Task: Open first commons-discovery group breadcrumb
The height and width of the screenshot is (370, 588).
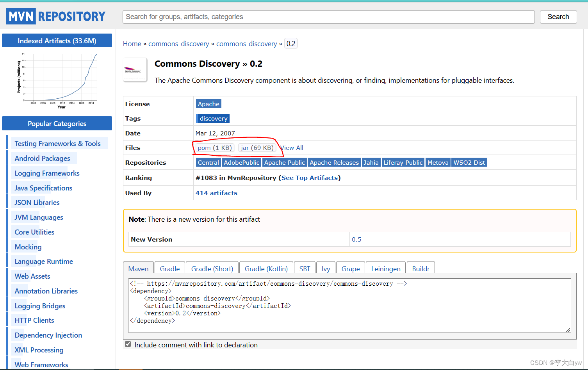Action: point(178,44)
